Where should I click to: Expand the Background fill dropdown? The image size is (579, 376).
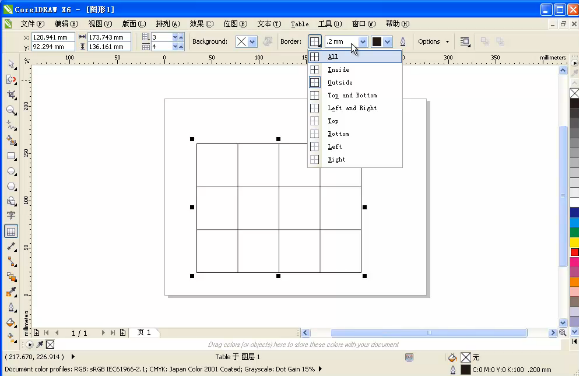click(252, 41)
